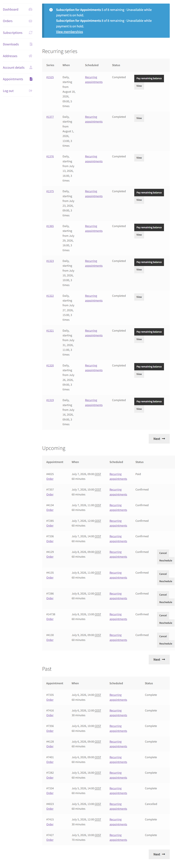Open Account details menu item
175x868 pixels.
14,67
